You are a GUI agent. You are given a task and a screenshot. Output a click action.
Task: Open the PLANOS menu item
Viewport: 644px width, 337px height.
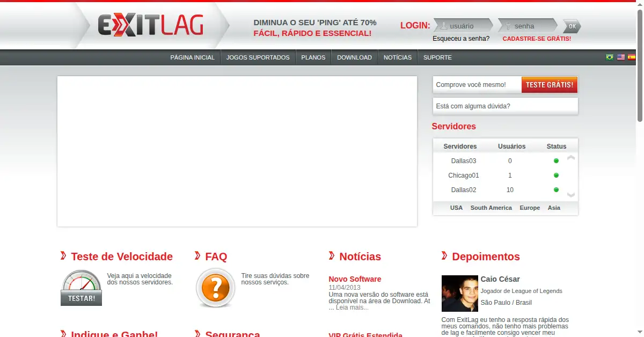click(x=313, y=57)
